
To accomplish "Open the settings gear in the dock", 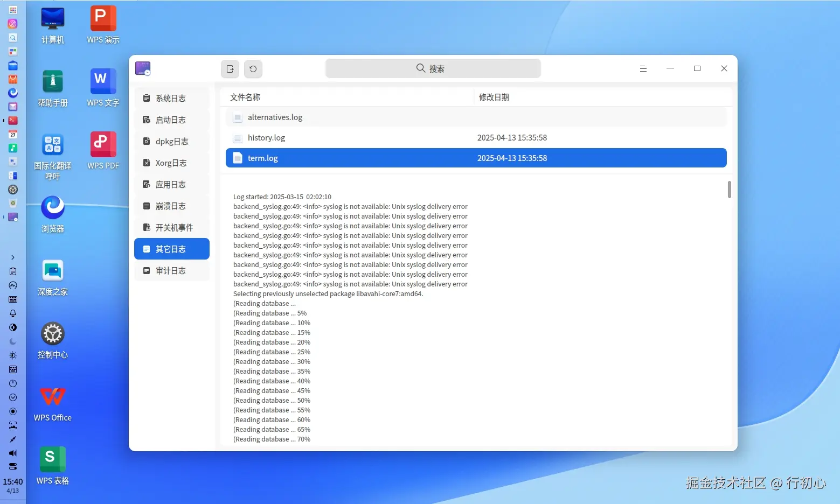I will click(13, 190).
